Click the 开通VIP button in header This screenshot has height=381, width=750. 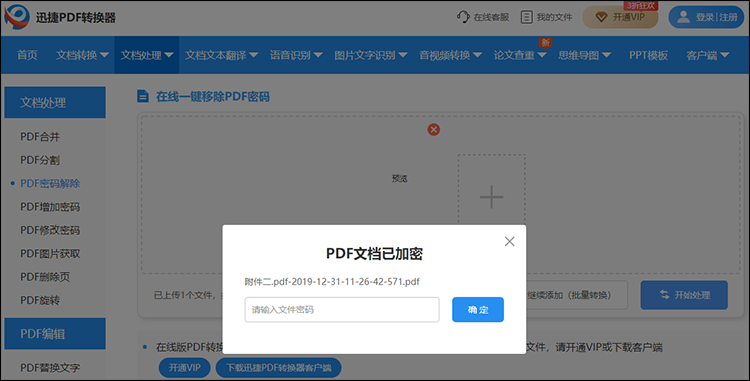click(620, 17)
